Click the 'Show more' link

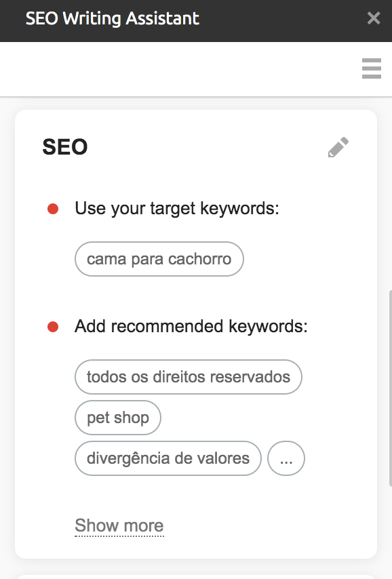click(119, 525)
